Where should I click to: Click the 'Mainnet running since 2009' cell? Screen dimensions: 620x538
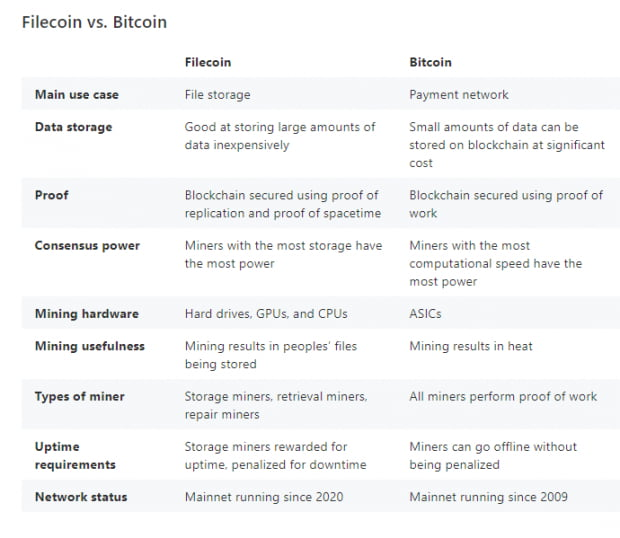(x=488, y=497)
